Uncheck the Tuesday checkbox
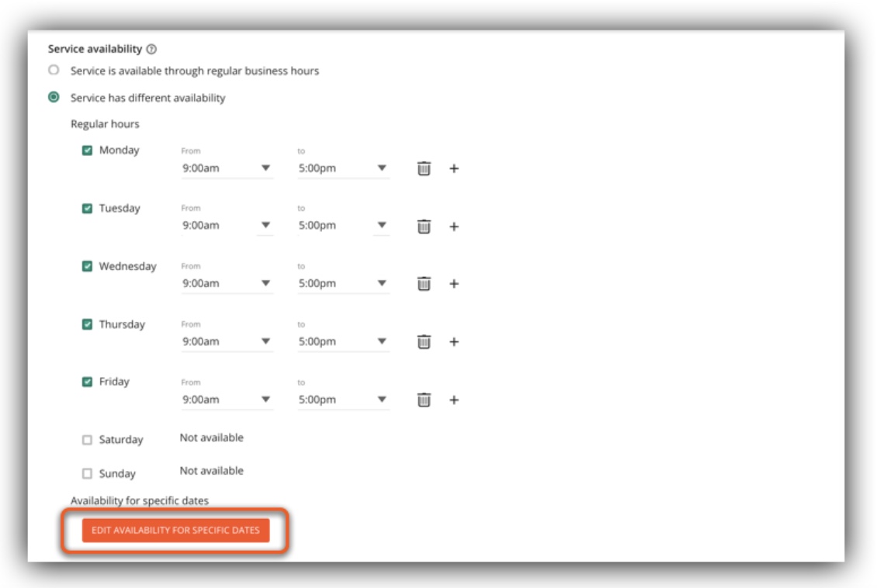877x588 pixels. [87, 209]
